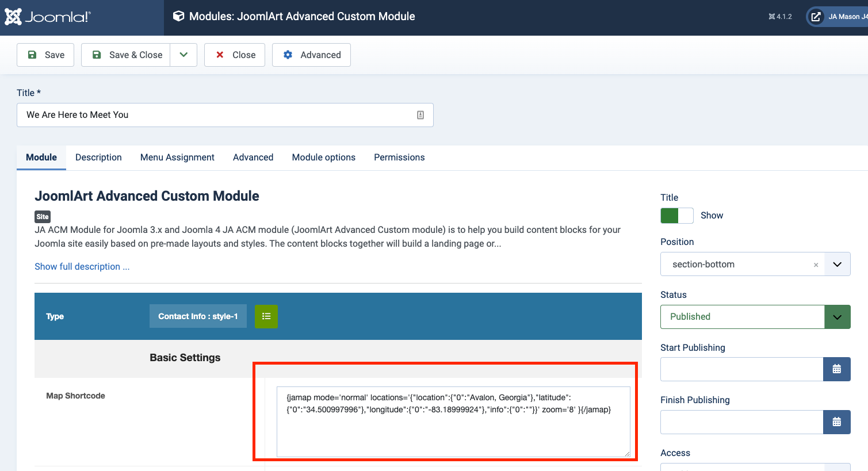Image resolution: width=868 pixels, height=471 pixels.
Task: Open the green list icon beside type
Action: [266, 316]
